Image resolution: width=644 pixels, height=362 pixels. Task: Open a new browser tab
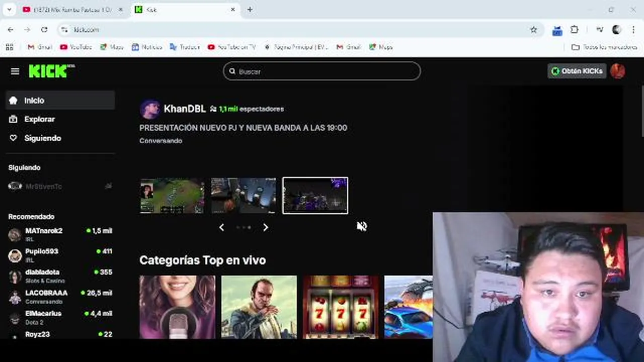point(250,10)
